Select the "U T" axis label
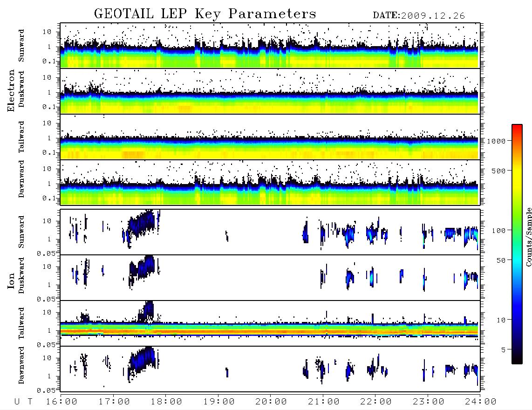 pos(23,402)
